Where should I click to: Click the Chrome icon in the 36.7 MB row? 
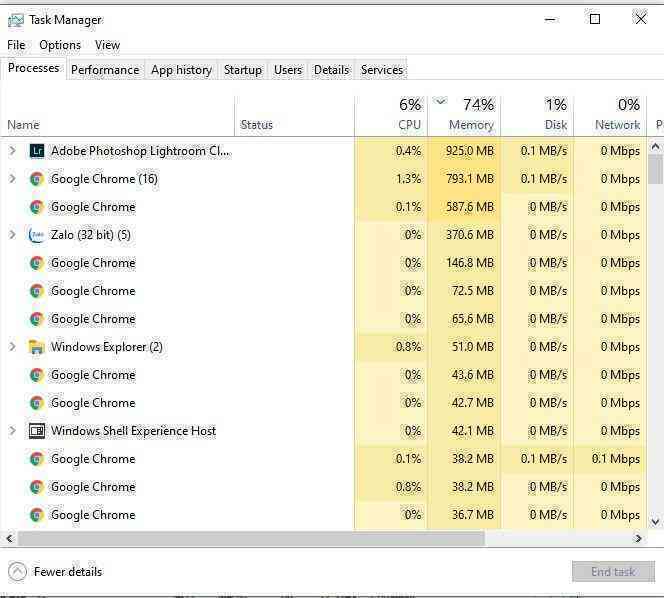tap(37, 515)
